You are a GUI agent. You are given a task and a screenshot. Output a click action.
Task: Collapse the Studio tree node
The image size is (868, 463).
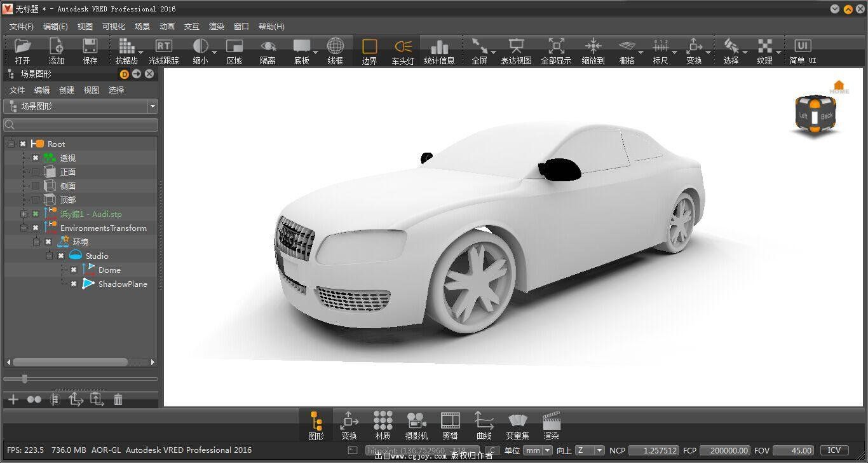click(x=49, y=256)
